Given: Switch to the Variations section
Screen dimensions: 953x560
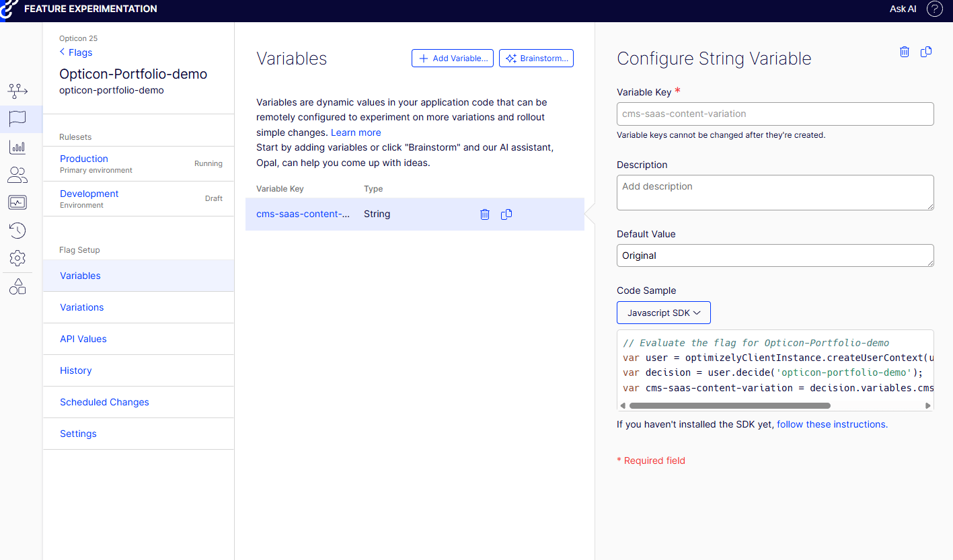Looking at the screenshot, I should pyautogui.click(x=81, y=307).
